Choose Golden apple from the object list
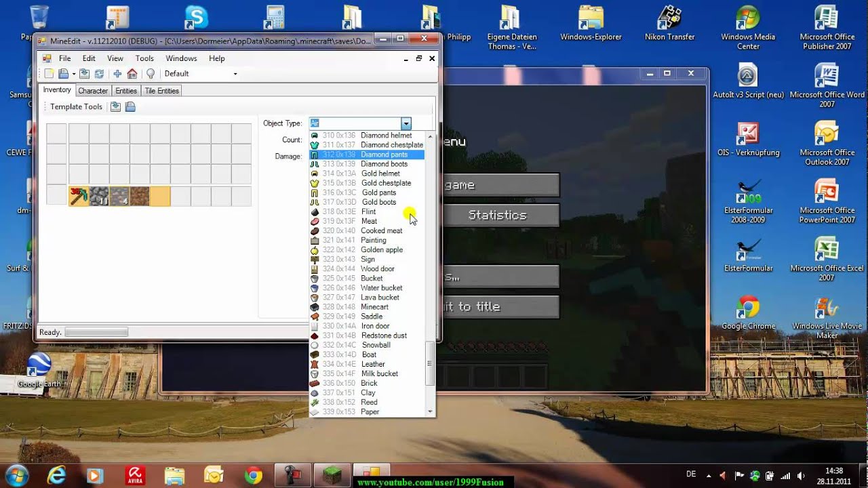The height and width of the screenshot is (488, 868). 367,249
